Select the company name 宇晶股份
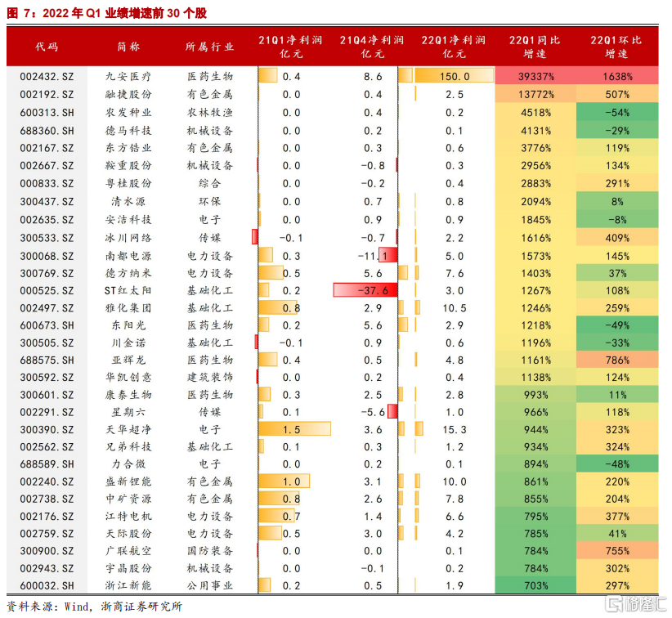Viewport: 672px width, 618px height. pos(128,568)
